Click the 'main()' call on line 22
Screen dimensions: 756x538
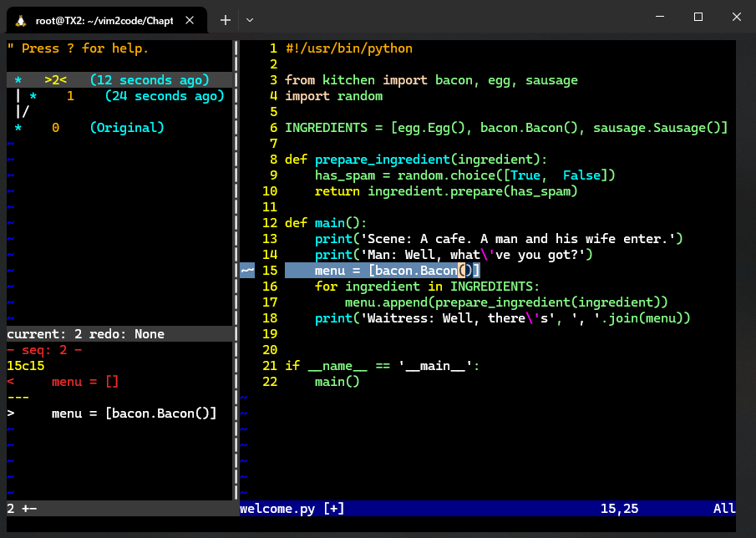(337, 382)
